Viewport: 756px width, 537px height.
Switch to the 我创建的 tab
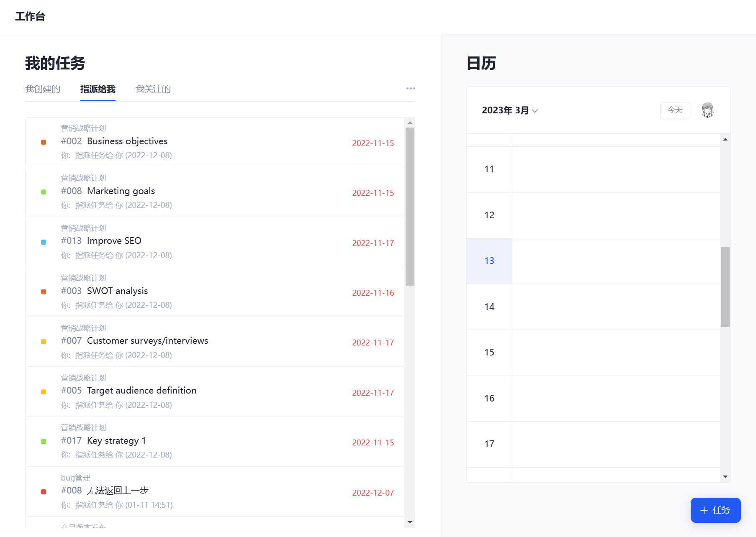(43, 89)
